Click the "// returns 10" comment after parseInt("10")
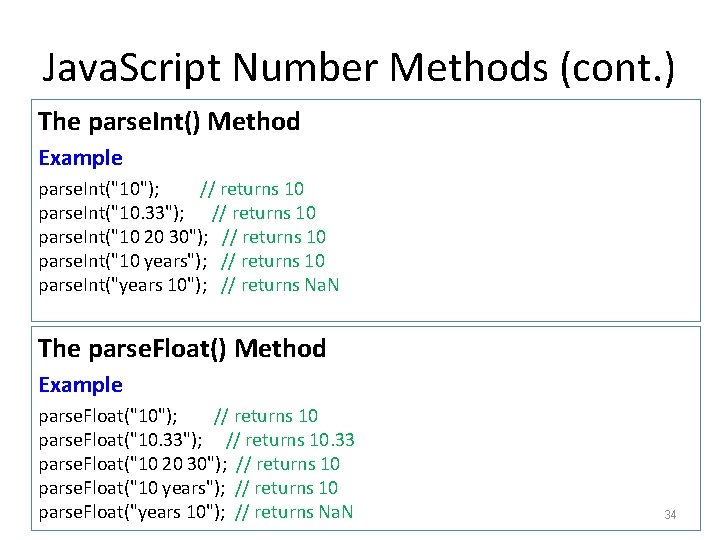Image resolution: width=720 pixels, height=540 pixels. point(252,189)
